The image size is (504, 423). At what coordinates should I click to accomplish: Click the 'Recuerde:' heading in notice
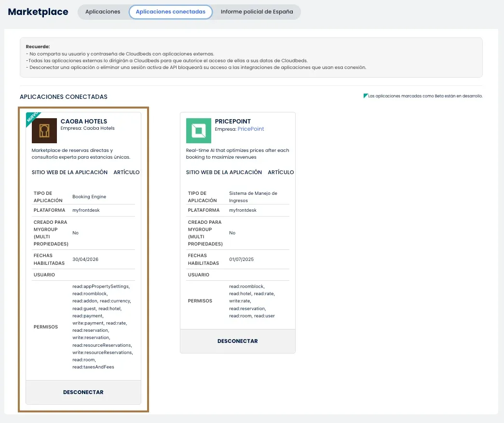click(38, 47)
